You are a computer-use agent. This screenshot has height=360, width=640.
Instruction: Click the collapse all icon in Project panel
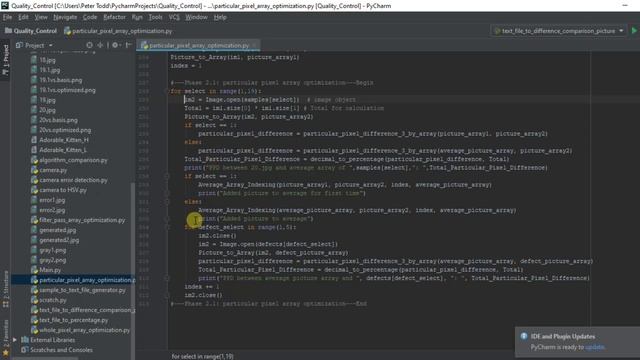[100, 45]
